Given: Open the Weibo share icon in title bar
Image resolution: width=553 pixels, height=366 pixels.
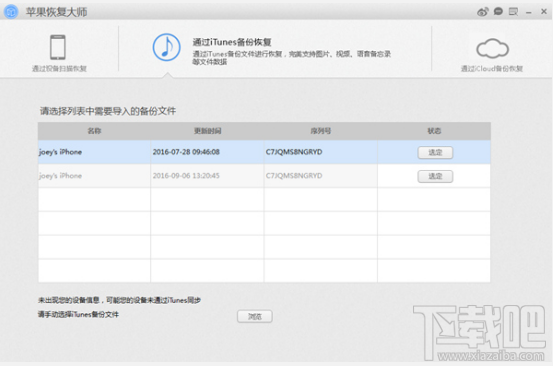Looking at the screenshot, I should (483, 12).
